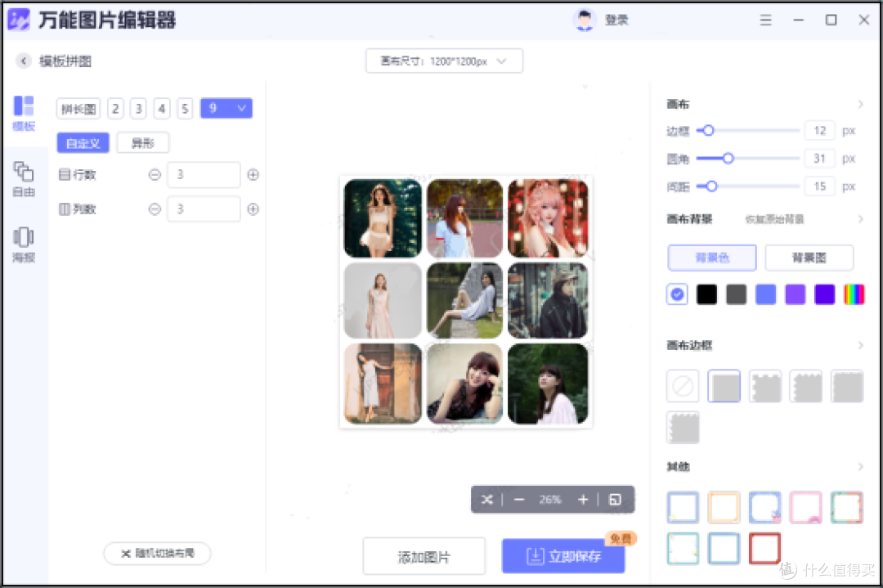Viewport: 883px width, 588px height.
Task: Expand the 画布 section chevron
Action: pos(860,104)
